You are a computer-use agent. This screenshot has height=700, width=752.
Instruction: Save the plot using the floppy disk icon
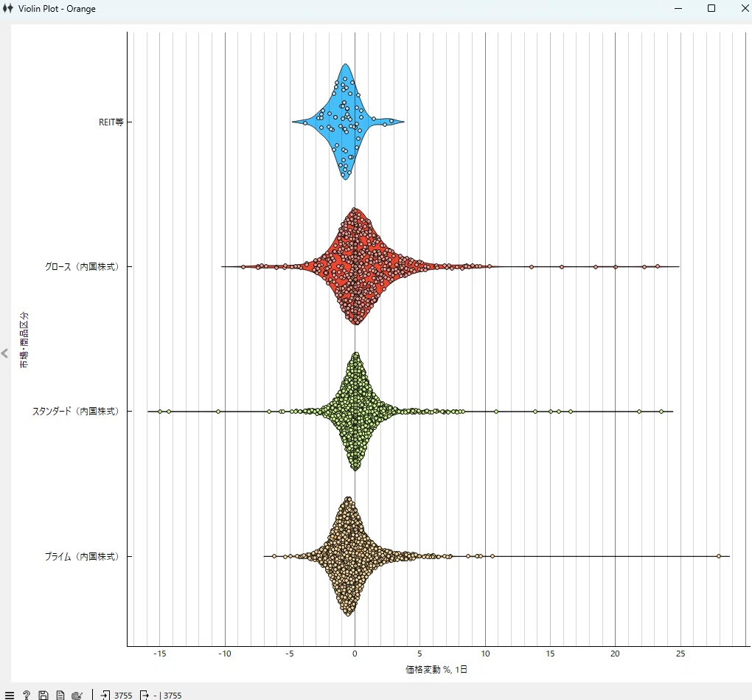click(43, 695)
